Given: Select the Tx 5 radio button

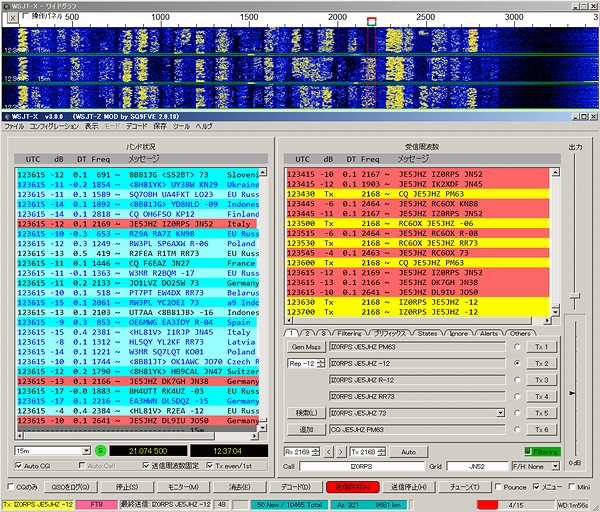Looking at the screenshot, I should [517, 413].
